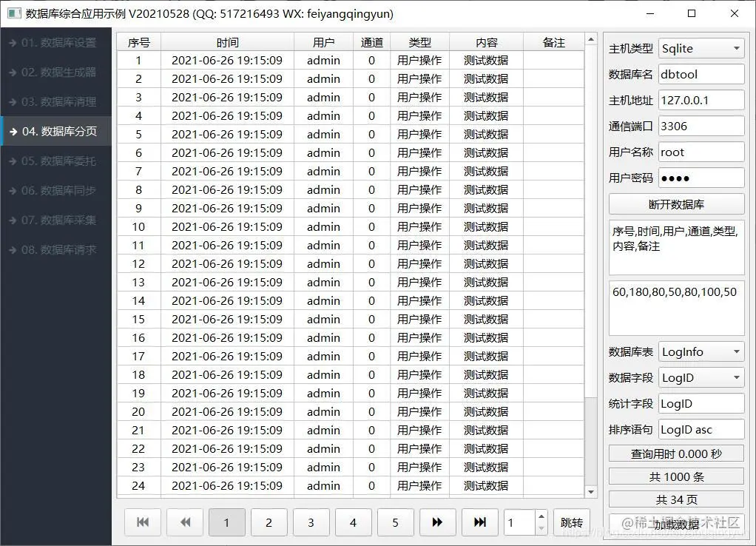This screenshot has width=756, height=546.
Task: Select page 5 in the pagination bar
Action: coord(395,522)
